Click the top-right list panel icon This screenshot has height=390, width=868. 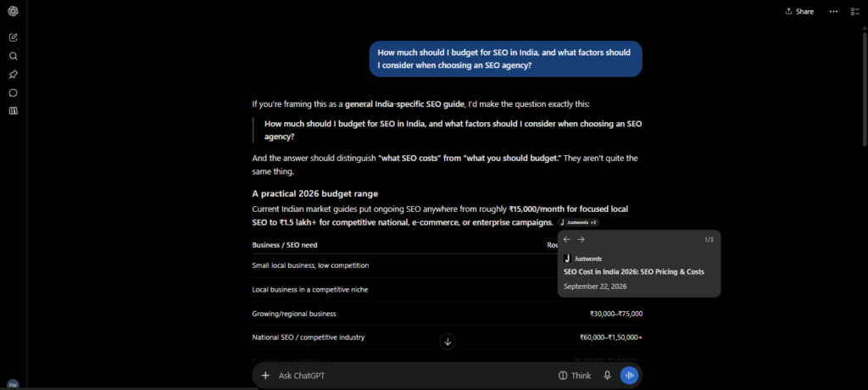(854, 12)
